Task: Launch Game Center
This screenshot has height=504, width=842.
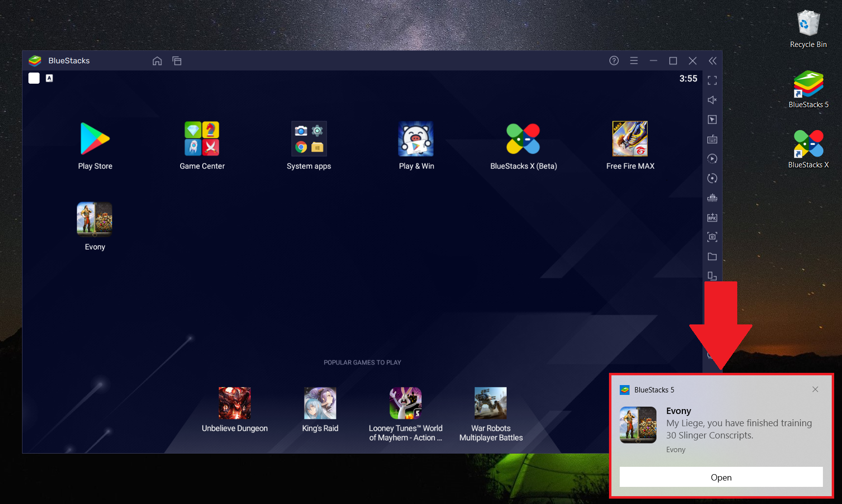Action: (x=202, y=139)
